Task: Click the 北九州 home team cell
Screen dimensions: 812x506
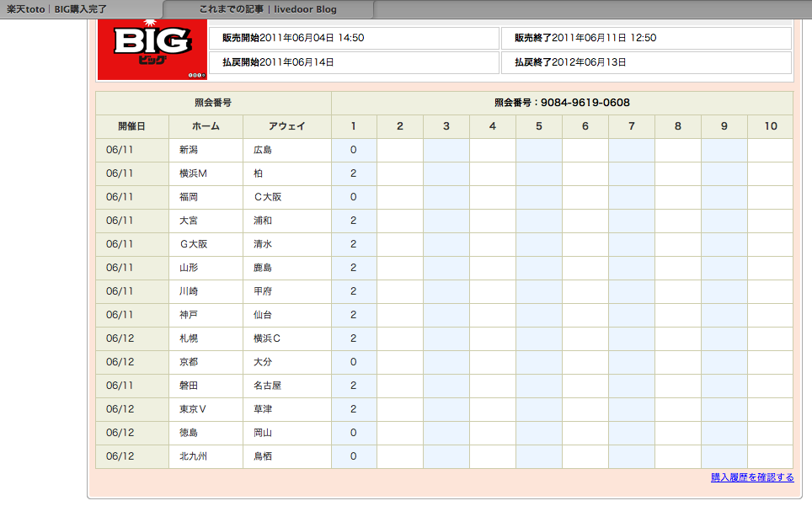Action: pos(206,456)
